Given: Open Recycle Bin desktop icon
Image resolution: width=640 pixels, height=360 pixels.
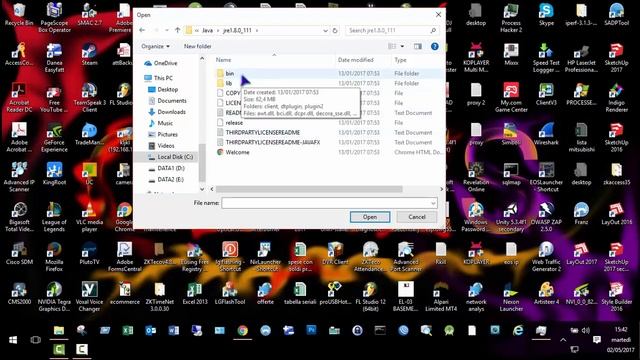Looking at the screenshot, I should pyautogui.click(x=19, y=15).
